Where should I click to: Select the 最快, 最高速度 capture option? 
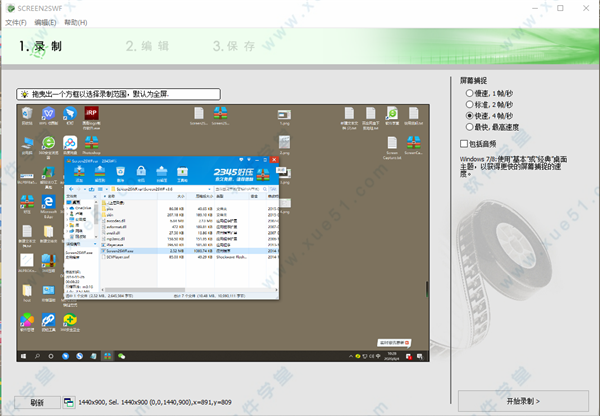tap(492, 127)
